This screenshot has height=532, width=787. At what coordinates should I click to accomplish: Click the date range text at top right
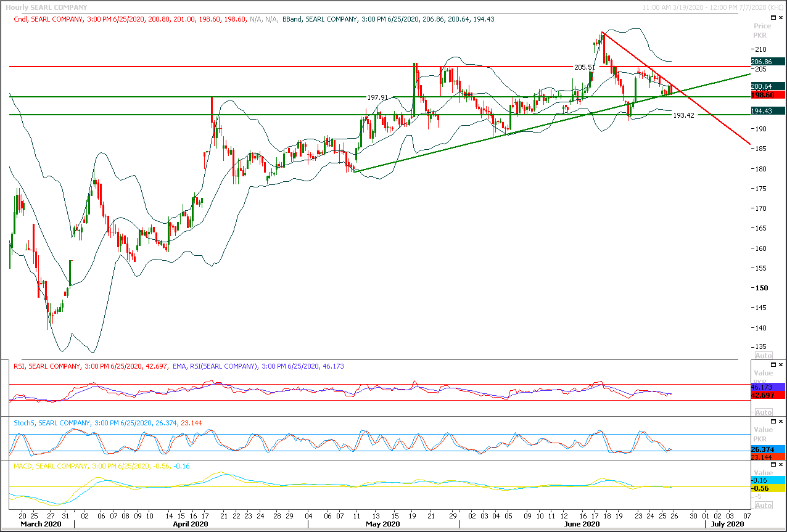click(x=712, y=7)
